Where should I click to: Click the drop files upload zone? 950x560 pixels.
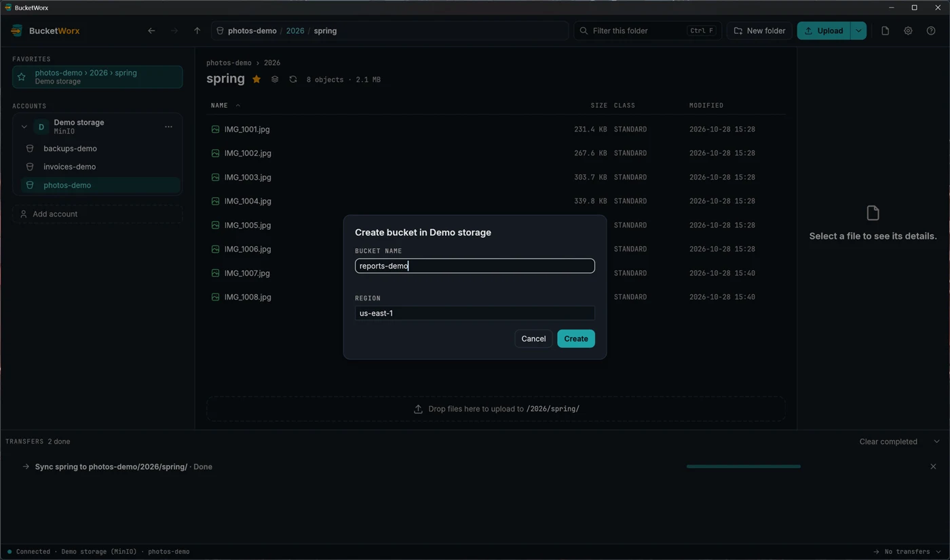click(496, 409)
